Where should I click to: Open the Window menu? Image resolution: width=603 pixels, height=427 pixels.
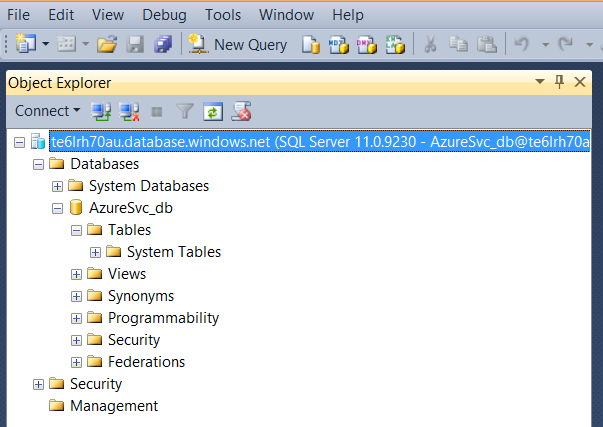coord(287,15)
